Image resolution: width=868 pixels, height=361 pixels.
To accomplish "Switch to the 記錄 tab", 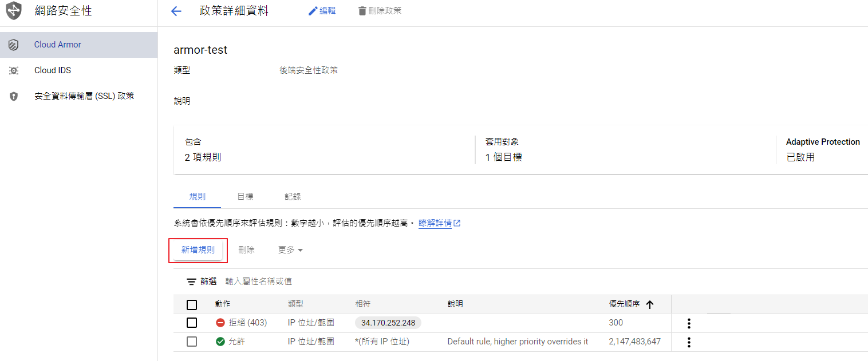I will [293, 196].
